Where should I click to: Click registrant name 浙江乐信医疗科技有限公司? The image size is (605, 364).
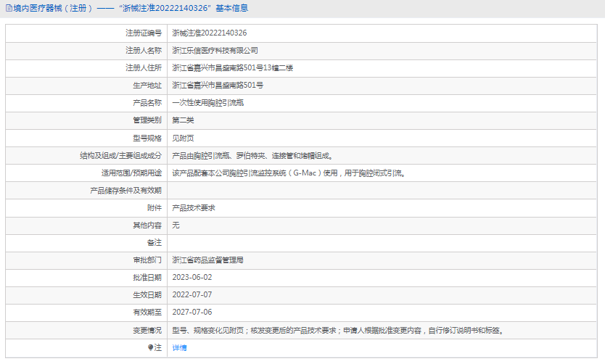215,51
